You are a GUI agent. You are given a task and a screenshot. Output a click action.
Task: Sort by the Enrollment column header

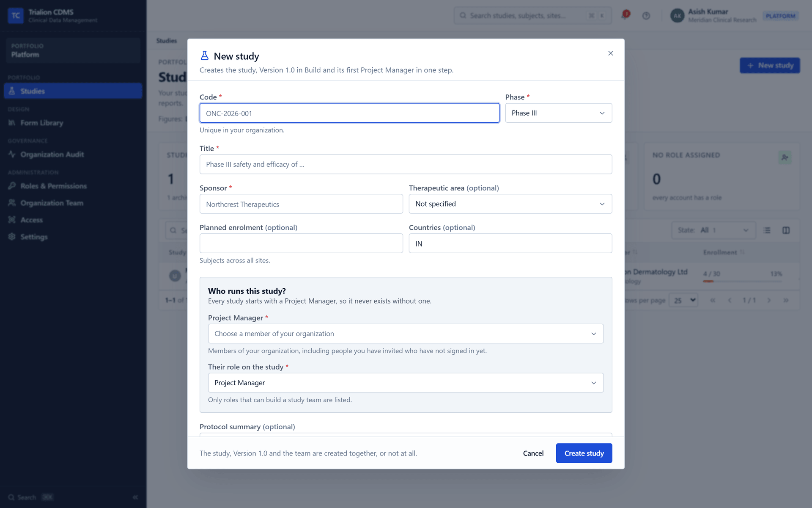point(723,252)
